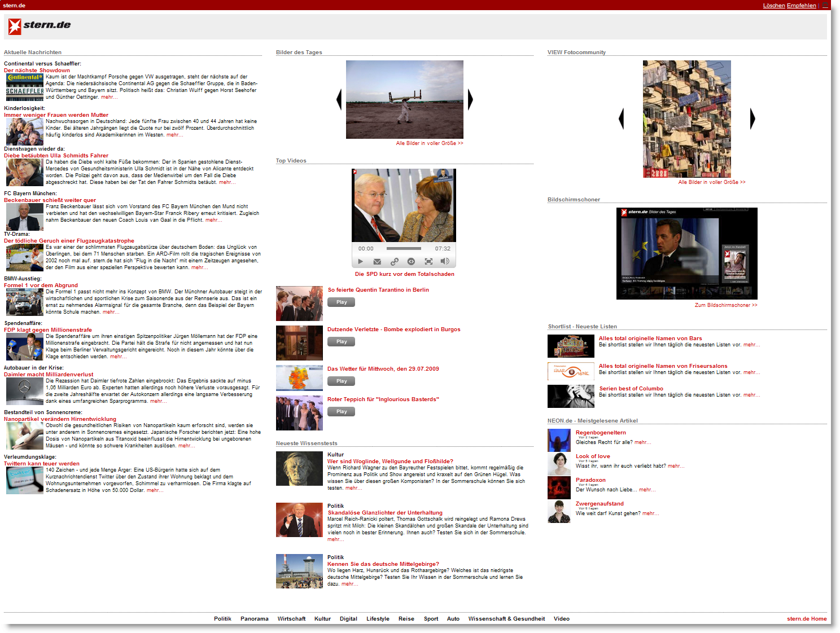
Task: Open headline 'FDP klagt gegen Millionenstrafe'
Action: (x=48, y=330)
